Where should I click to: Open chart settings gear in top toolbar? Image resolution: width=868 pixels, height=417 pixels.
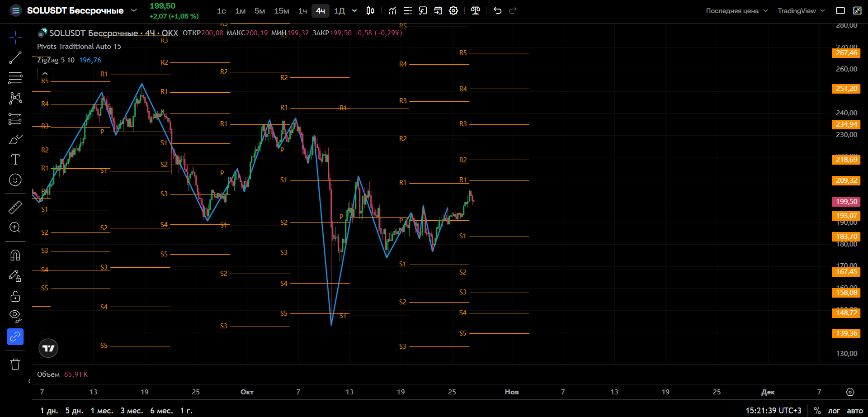(453, 11)
